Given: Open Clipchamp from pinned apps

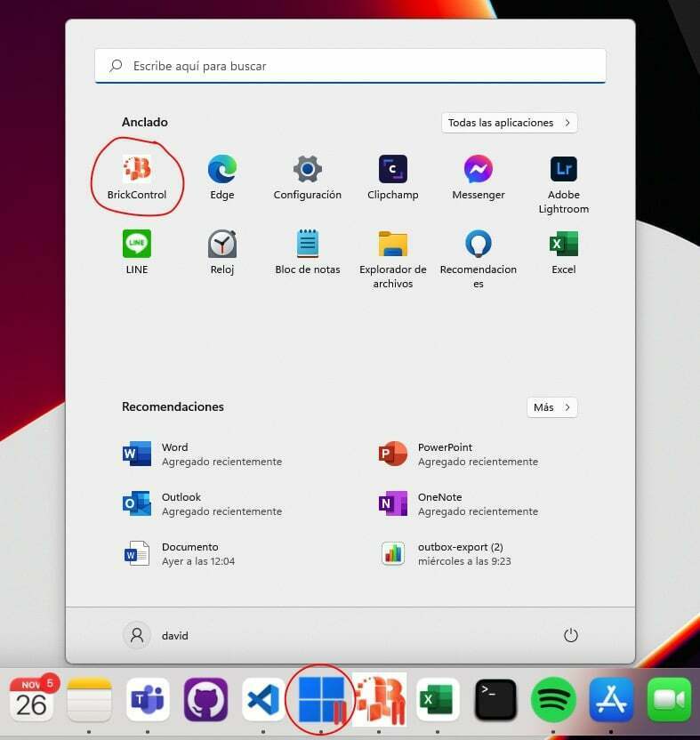Looking at the screenshot, I should [393, 178].
